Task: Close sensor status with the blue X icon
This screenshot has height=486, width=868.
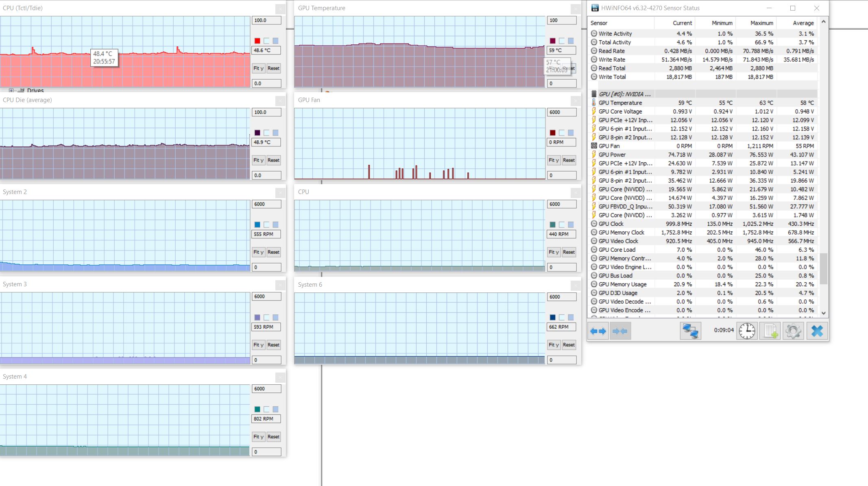Action: tap(817, 331)
